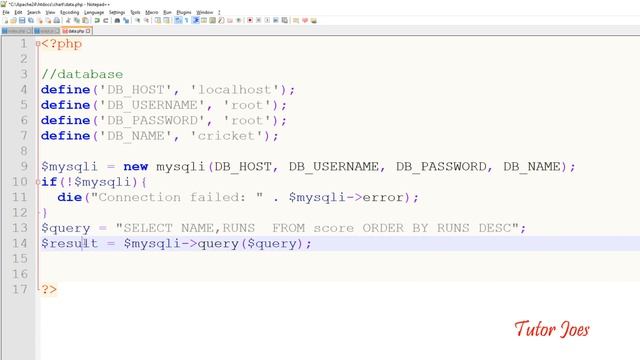This screenshot has width=640, height=360.
Task: Open the File menu
Action: [x=6, y=12]
